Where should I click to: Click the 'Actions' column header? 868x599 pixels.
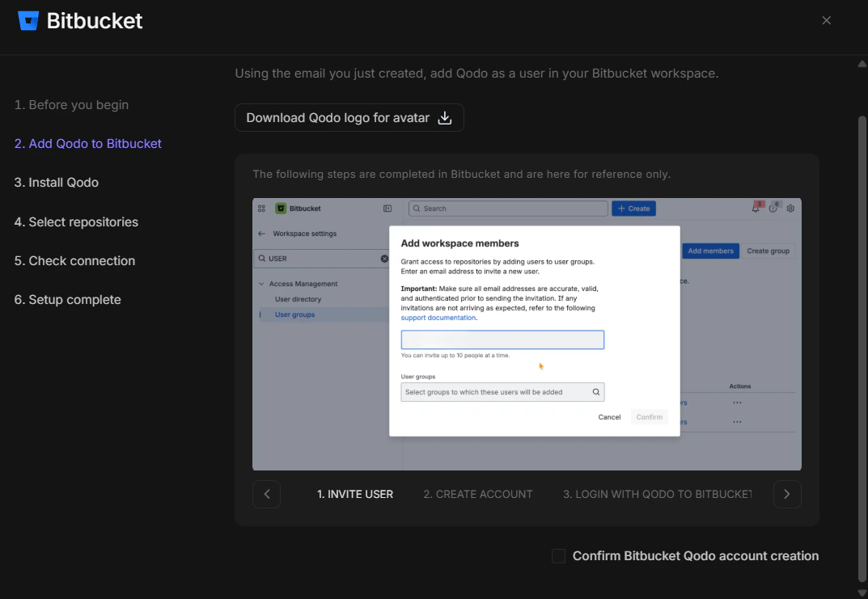click(x=739, y=386)
